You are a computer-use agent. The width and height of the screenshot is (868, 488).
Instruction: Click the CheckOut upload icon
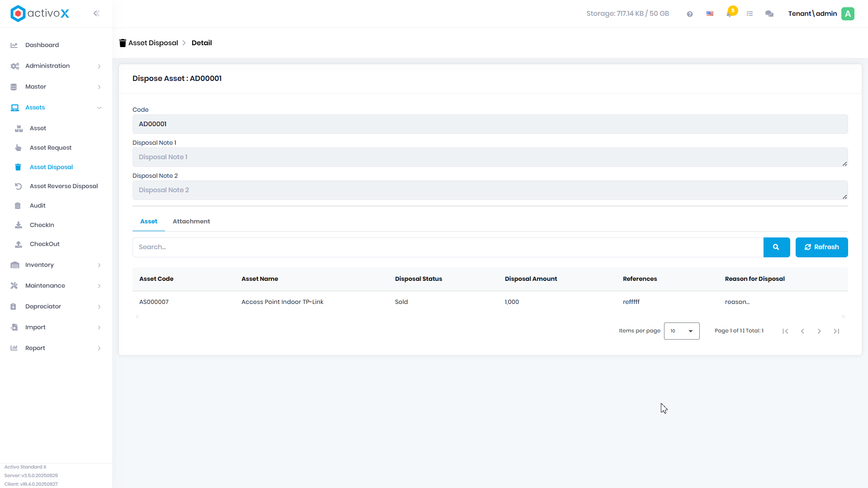coord(19,244)
